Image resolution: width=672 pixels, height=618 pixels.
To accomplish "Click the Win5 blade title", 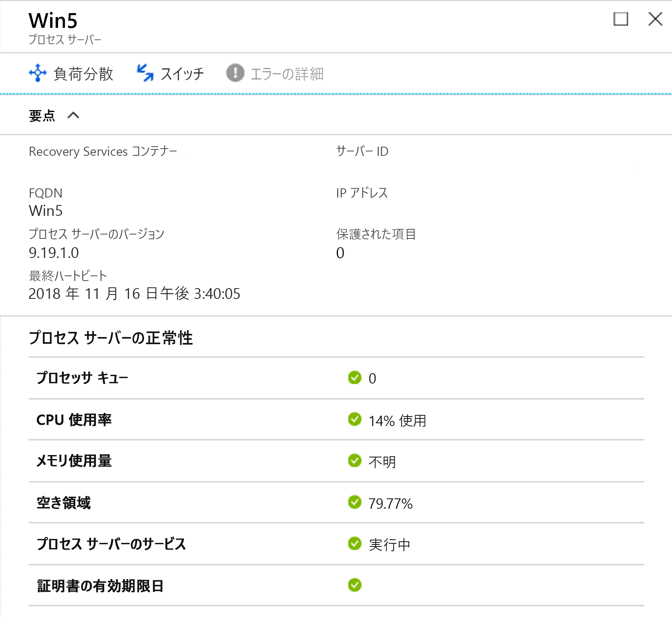I will (53, 21).
